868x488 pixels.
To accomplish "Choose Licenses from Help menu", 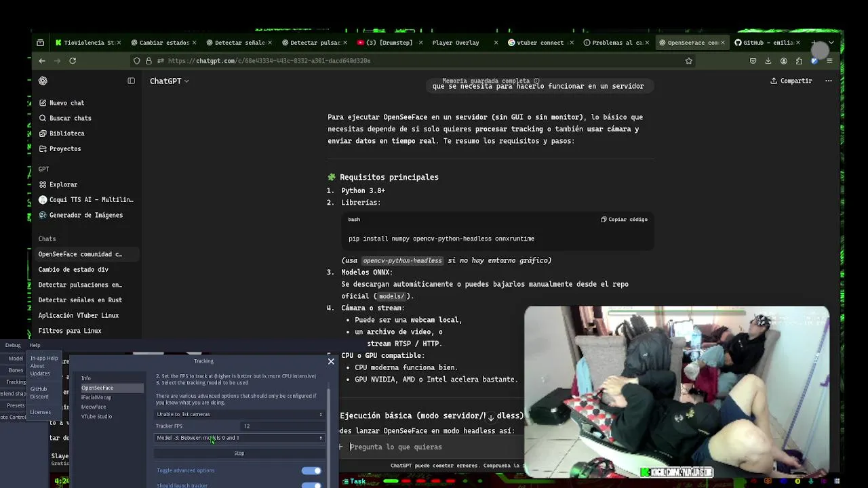I will (x=40, y=412).
